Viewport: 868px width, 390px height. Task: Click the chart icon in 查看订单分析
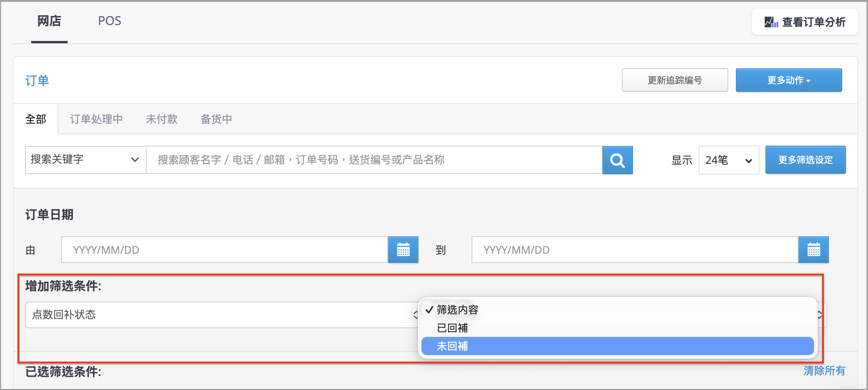click(771, 22)
